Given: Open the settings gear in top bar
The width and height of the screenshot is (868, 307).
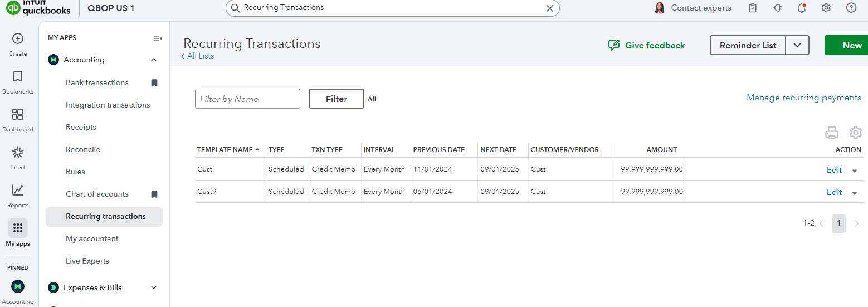Looking at the screenshot, I should pyautogui.click(x=826, y=8).
